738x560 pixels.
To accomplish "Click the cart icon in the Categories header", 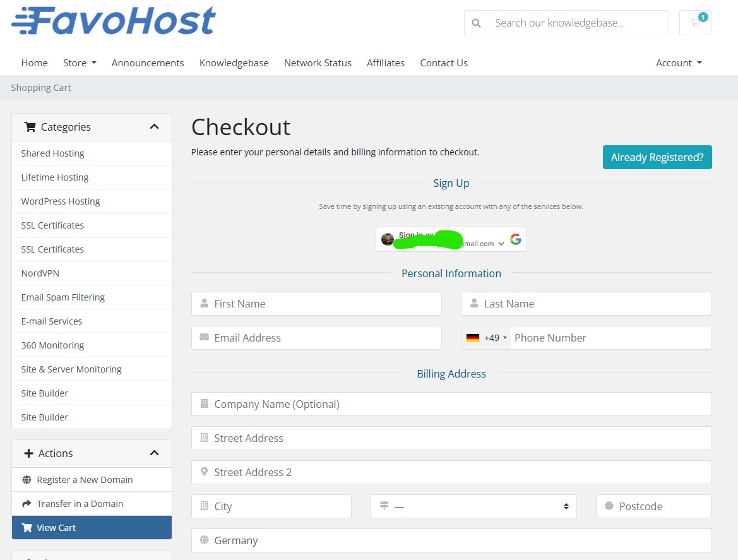I will tap(29, 127).
